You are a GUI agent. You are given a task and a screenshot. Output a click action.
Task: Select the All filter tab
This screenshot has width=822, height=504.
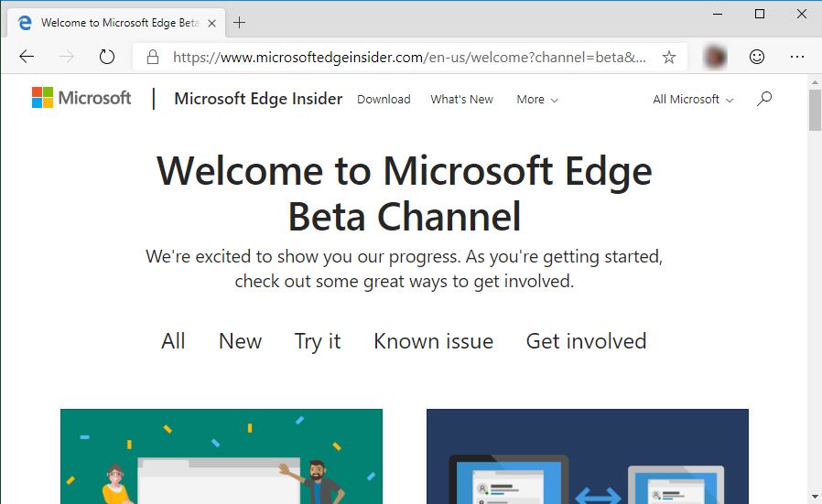pyautogui.click(x=173, y=341)
